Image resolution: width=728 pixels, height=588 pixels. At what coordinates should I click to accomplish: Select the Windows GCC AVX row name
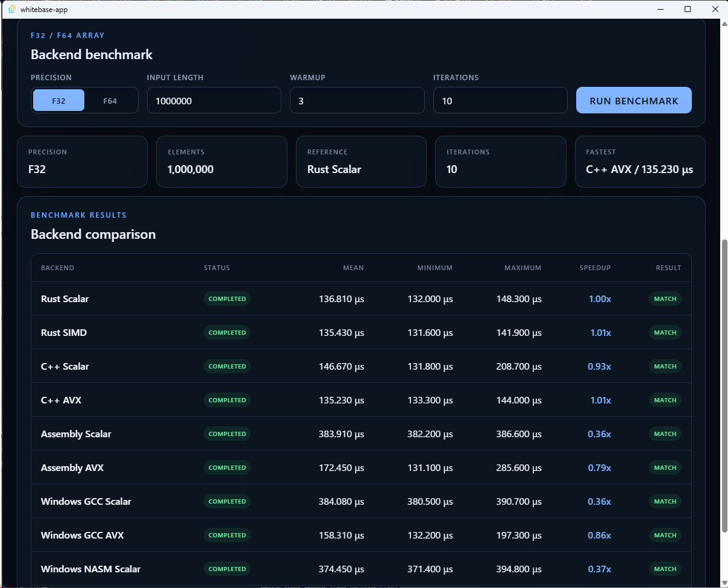pos(83,535)
